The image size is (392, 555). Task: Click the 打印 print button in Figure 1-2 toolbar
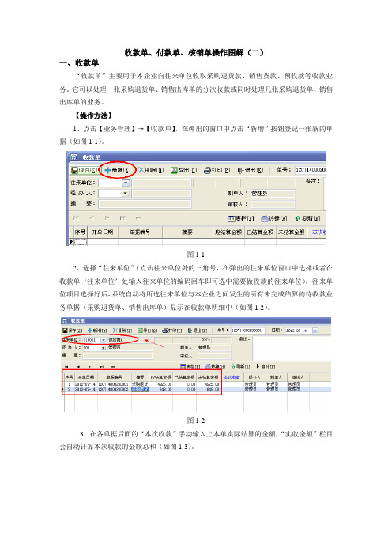point(172,330)
